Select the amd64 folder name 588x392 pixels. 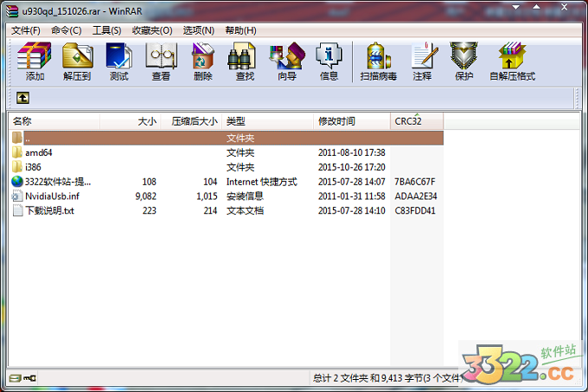point(39,152)
